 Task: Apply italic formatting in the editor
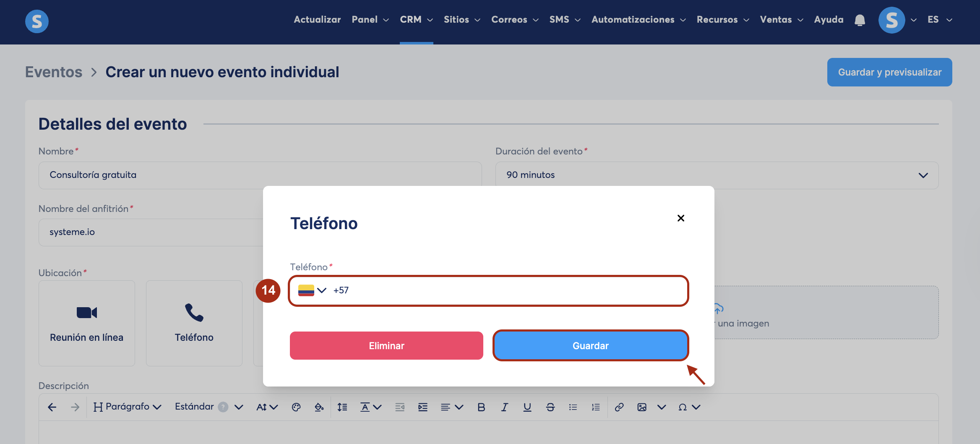[504, 407]
